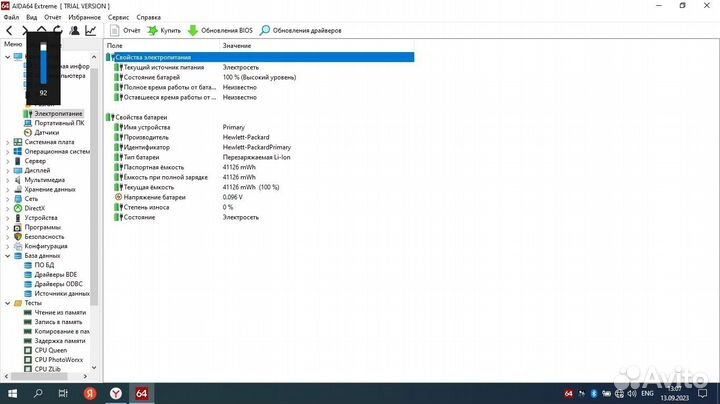Click the Значение column header
The height and width of the screenshot is (404, 720).
(317, 45)
